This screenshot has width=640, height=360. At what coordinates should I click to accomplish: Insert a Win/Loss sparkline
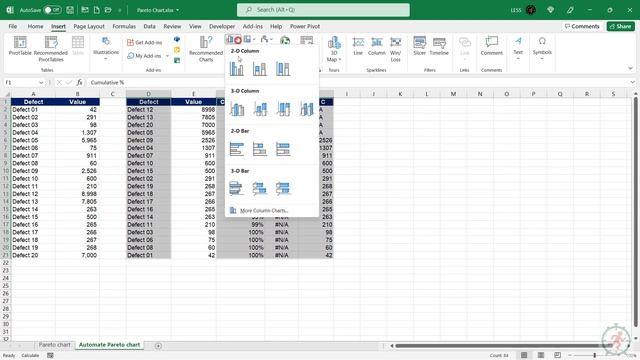point(396,49)
